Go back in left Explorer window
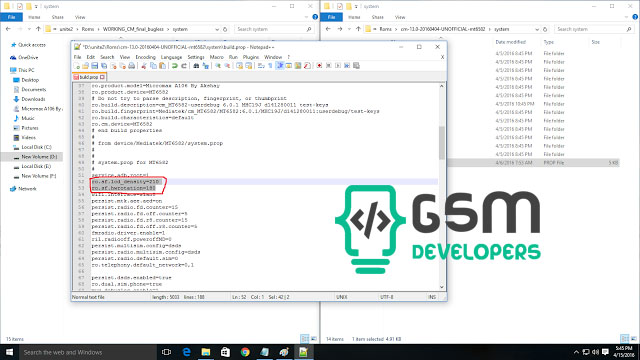 pyautogui.click(x=8, y=29)
